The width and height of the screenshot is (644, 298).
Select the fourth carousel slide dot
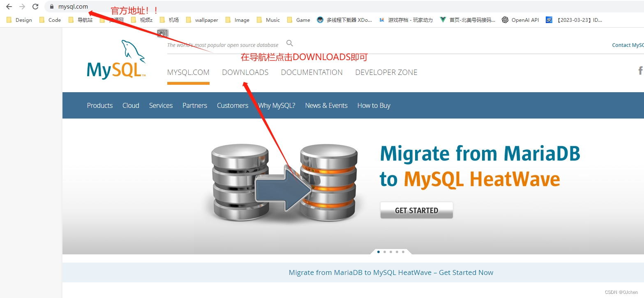(397, 251)
